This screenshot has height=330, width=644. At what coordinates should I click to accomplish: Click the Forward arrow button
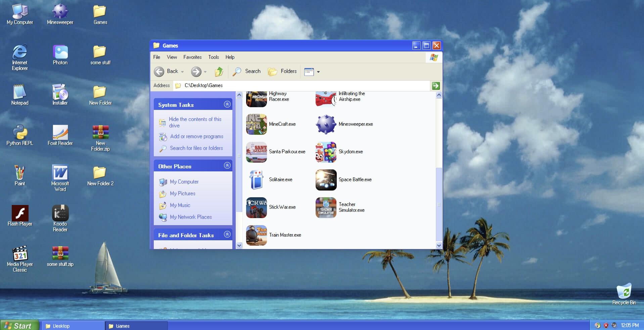pos(196,71)
